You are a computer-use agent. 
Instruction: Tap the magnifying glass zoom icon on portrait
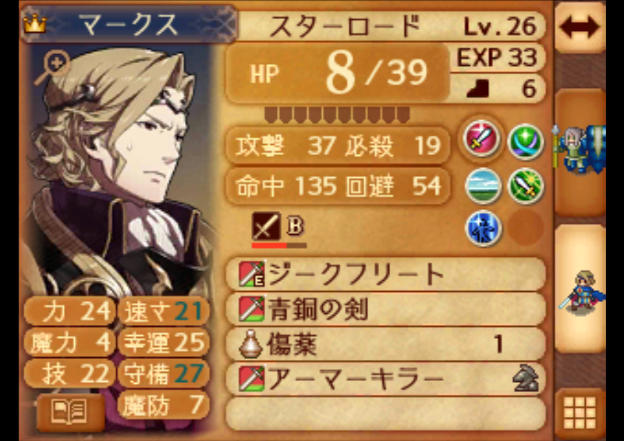53,68
